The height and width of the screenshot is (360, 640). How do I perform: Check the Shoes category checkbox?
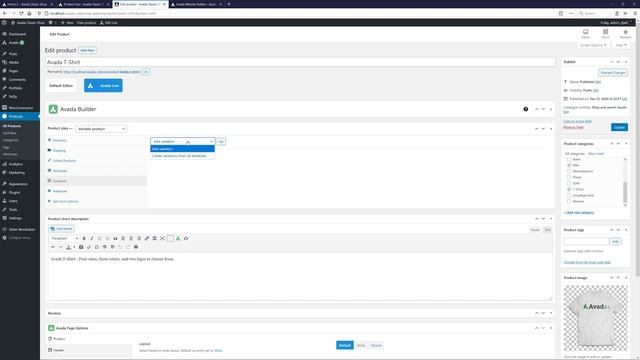(569, 177)
